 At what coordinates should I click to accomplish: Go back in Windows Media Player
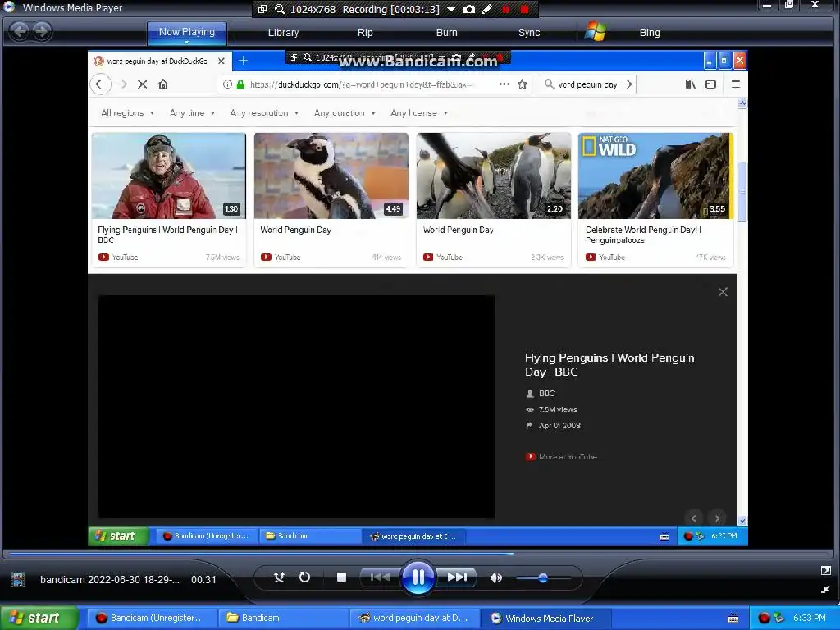[20, 31]
